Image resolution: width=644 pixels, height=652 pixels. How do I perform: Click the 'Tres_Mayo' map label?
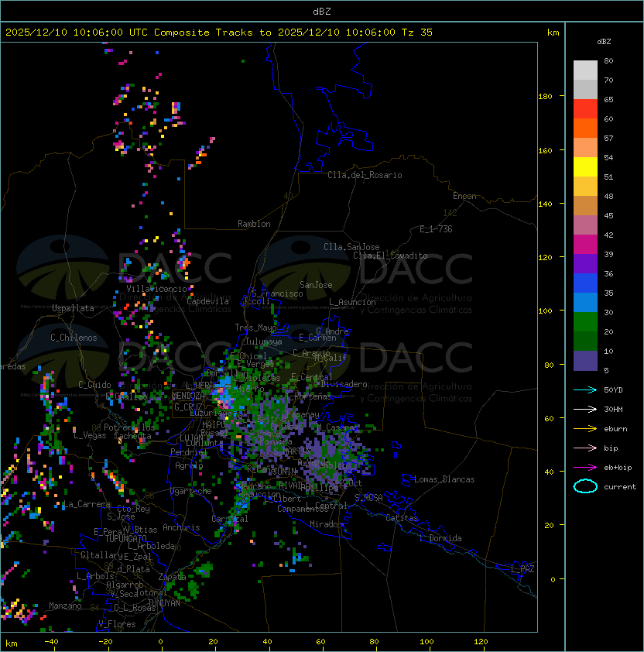click(x=255, y=328)
